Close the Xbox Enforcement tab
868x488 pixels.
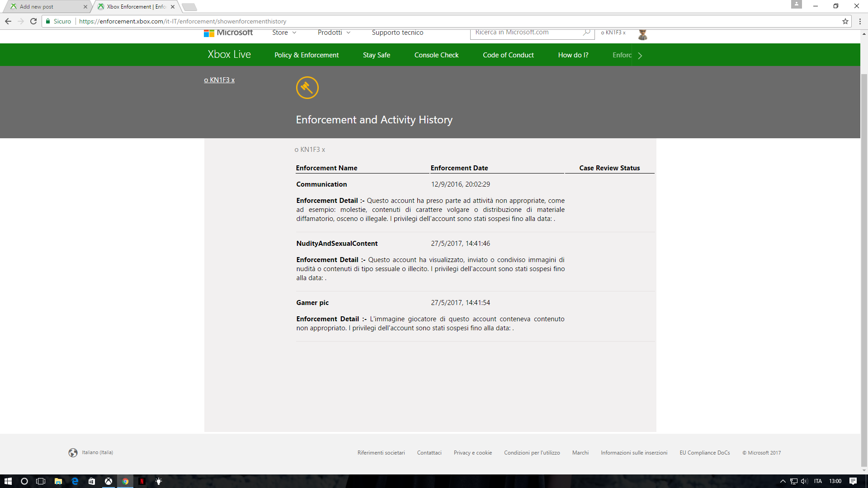pyautogui.click(x=173, y=7)
